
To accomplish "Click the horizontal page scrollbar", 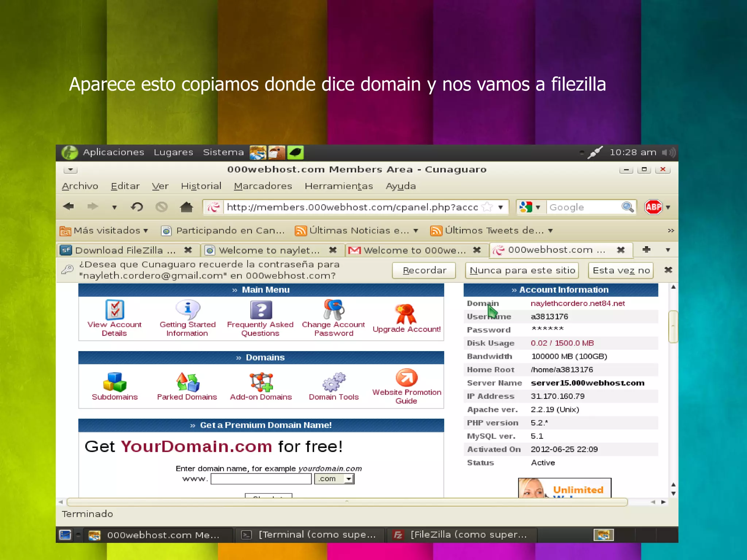I will click(x=347, y=502).
